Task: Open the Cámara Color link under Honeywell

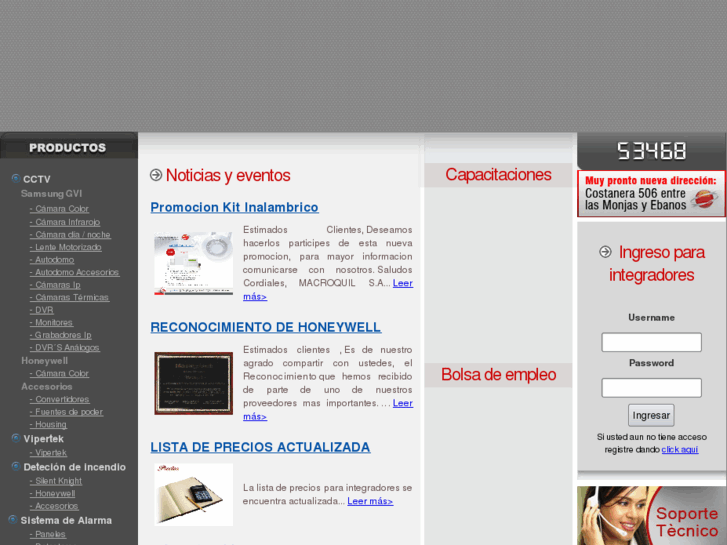Action: (x=59, y=373)
